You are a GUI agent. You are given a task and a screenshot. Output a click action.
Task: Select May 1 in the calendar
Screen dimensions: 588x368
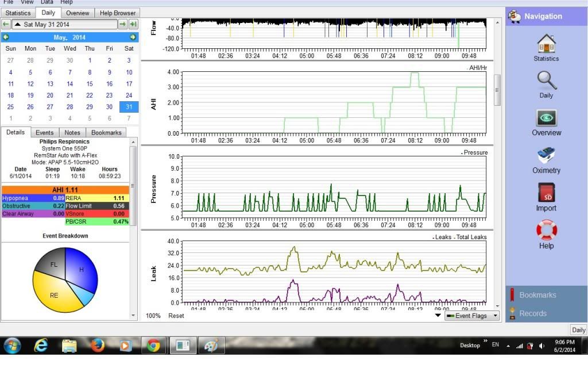point(90,60)
